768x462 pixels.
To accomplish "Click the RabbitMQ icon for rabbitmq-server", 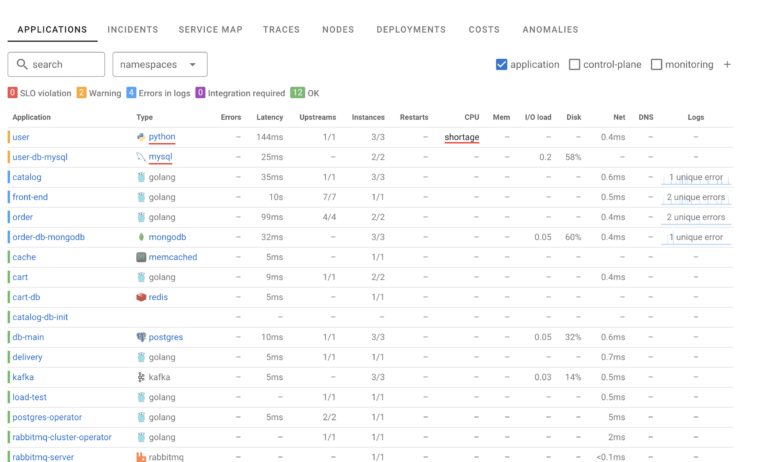I will (x=141, y=457).
